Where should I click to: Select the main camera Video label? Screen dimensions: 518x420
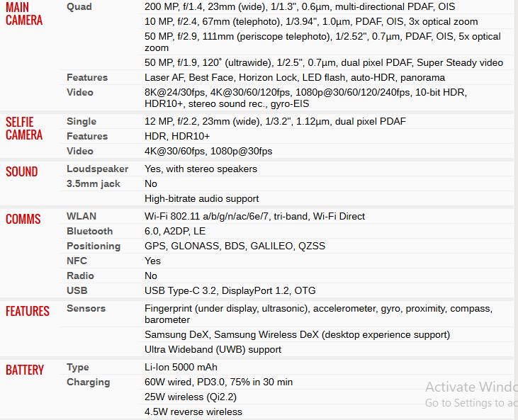click(x=80, y=92)
